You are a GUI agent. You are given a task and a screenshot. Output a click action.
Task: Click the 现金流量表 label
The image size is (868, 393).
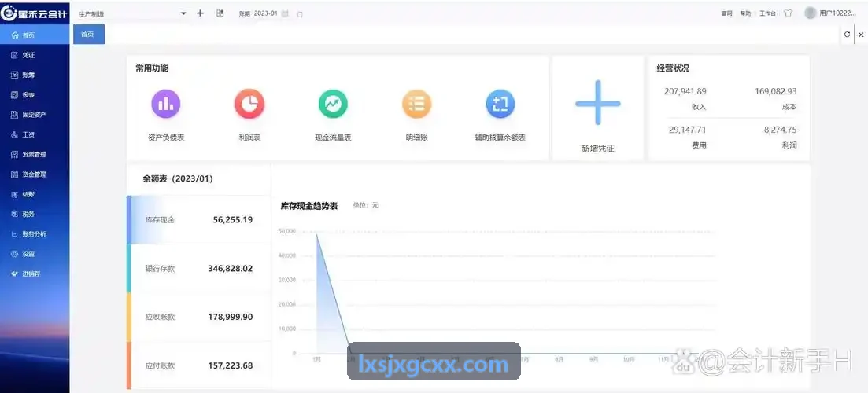click(333, 138)
